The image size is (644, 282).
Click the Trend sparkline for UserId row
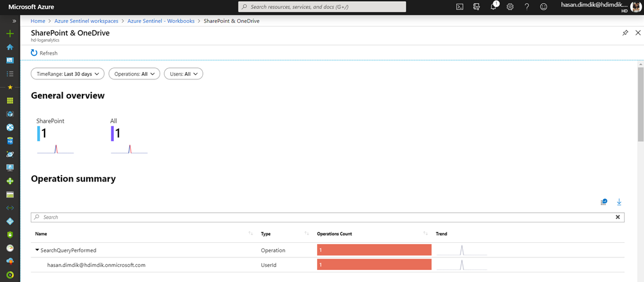[x=462, y=265]
